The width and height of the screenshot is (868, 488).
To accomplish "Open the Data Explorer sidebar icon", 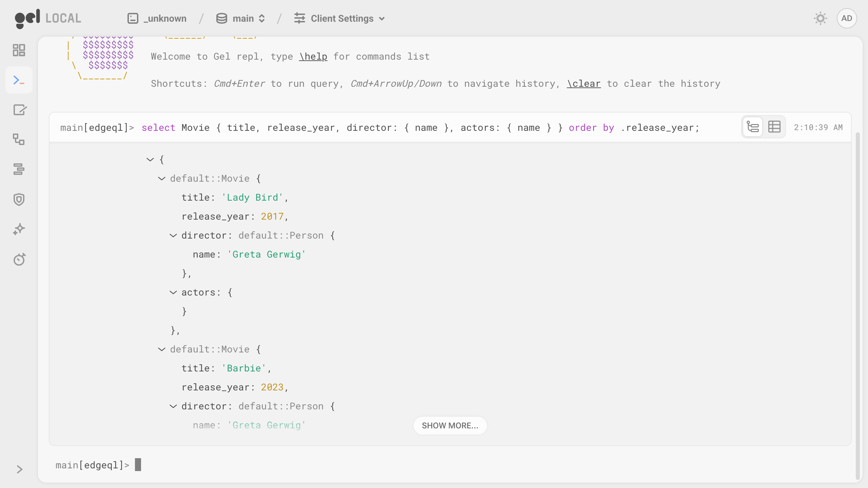I will (x=19, y=169).
